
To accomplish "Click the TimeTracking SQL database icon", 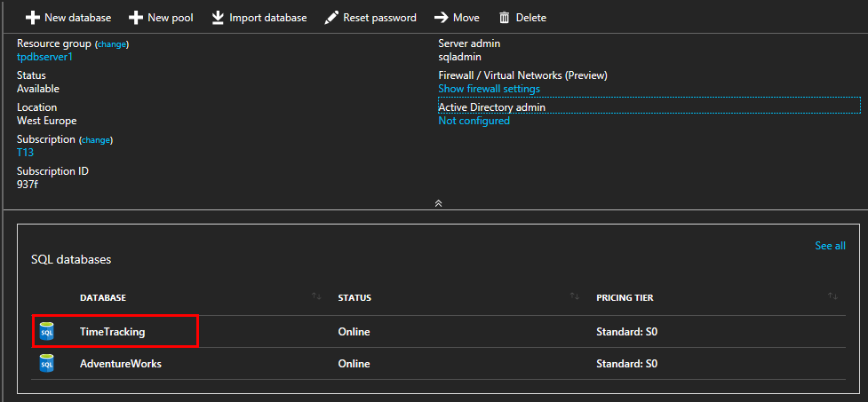I will point(46,332).
